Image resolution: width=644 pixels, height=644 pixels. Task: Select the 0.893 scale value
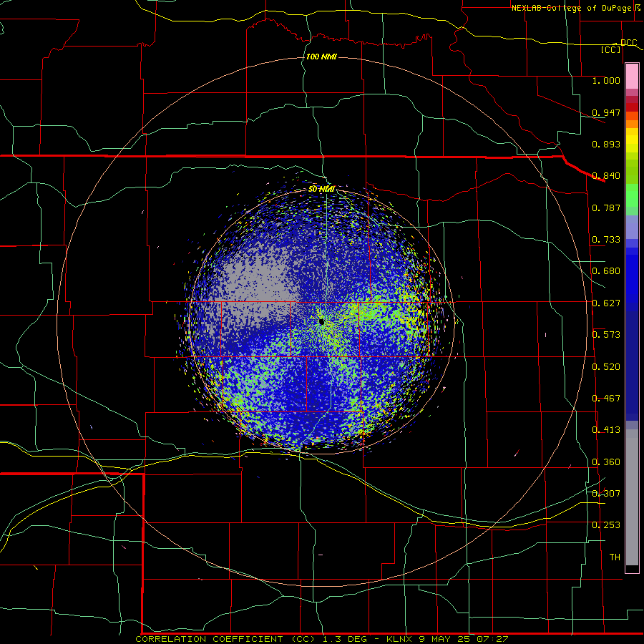coord(606,144)
